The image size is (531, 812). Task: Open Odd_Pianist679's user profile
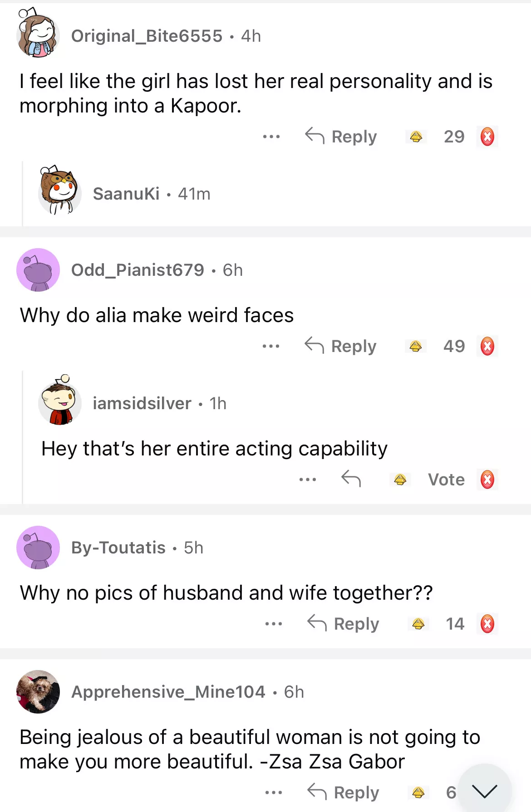138,270
